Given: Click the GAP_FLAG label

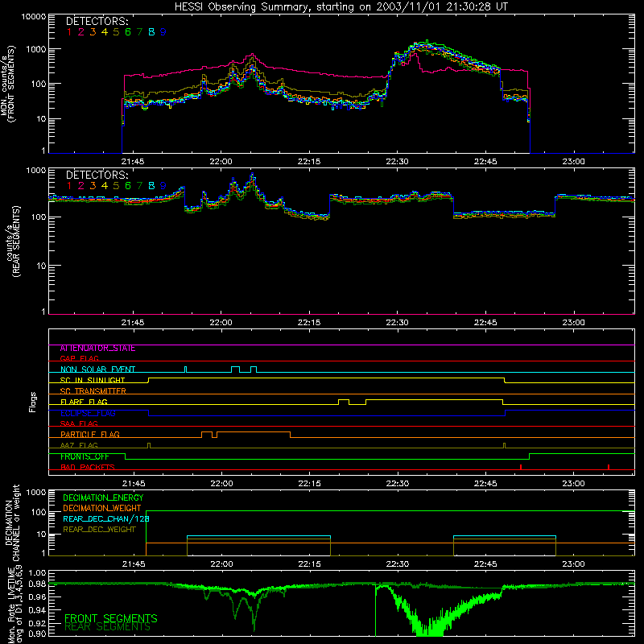Looking at the screenshot, I should (79, 358).
